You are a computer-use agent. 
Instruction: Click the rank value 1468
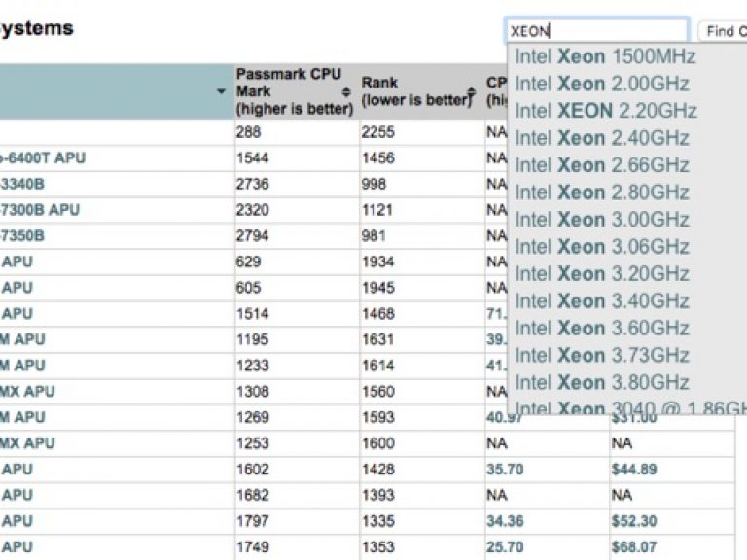377,314
